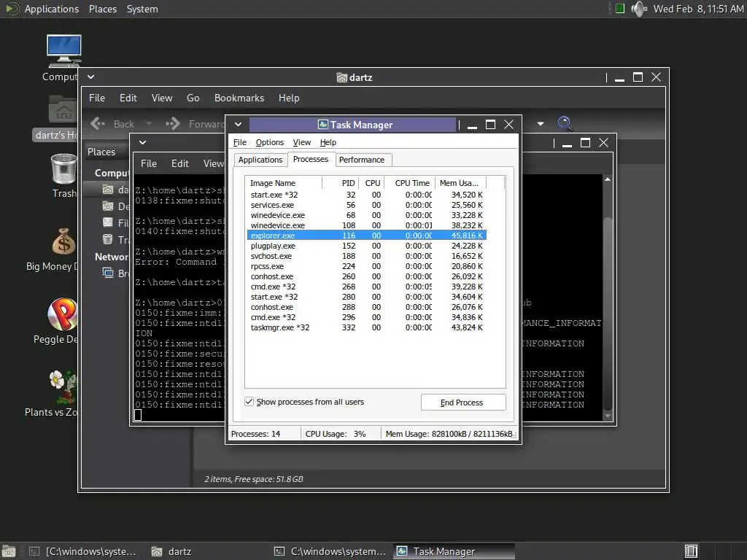Open the Task Manager File menu
The width and height of the screenshot is (747, 560).
click(x=239, y=142)
